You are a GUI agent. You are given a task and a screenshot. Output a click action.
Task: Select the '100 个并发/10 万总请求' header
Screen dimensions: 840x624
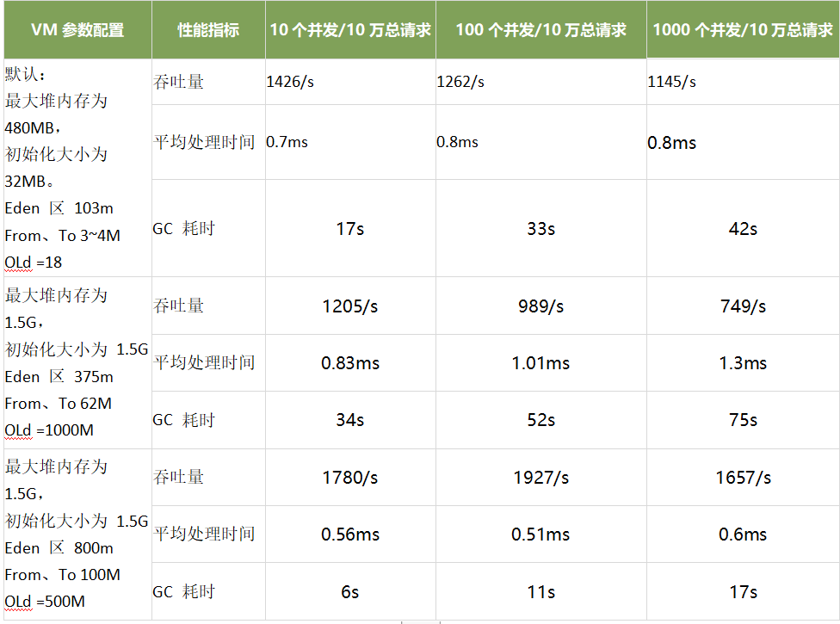[541, 29]
